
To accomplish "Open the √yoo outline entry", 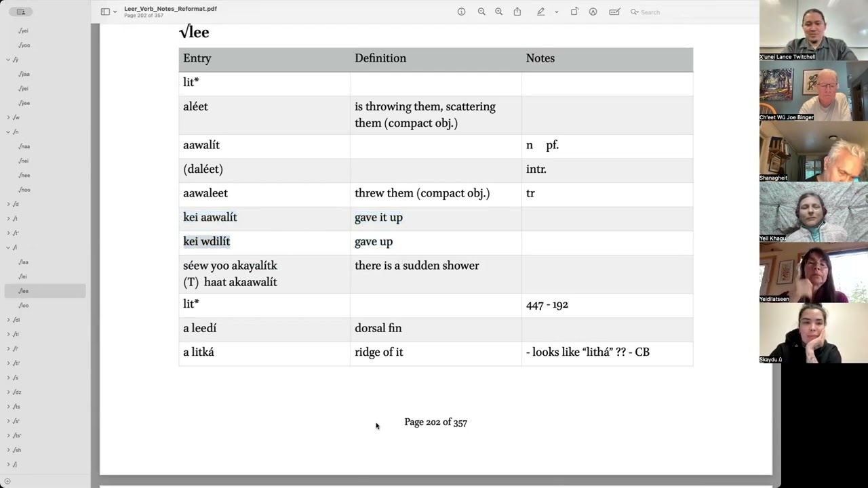I will [x=24, y=45].
